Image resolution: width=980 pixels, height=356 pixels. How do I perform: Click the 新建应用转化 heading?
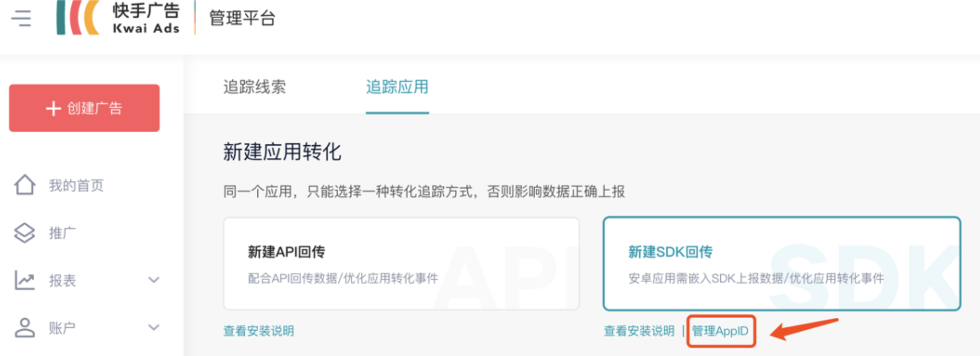pyautogui.click(x=282, y=151)
